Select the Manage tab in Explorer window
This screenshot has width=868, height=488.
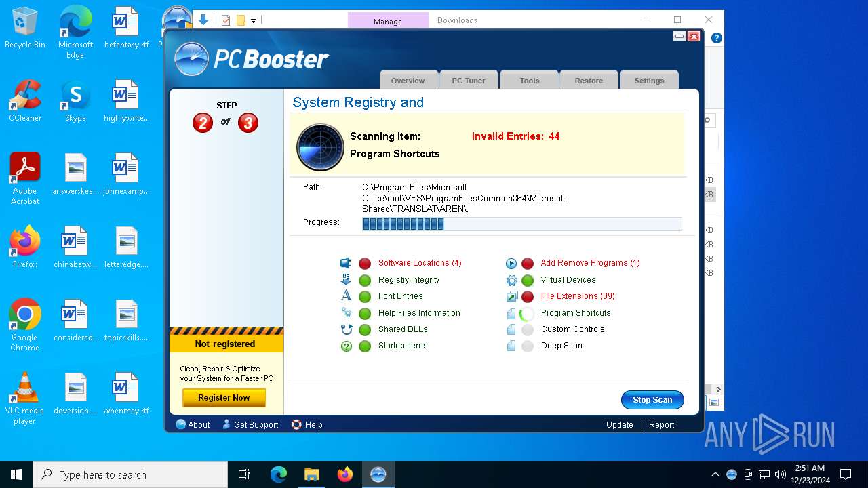[388, 21]
